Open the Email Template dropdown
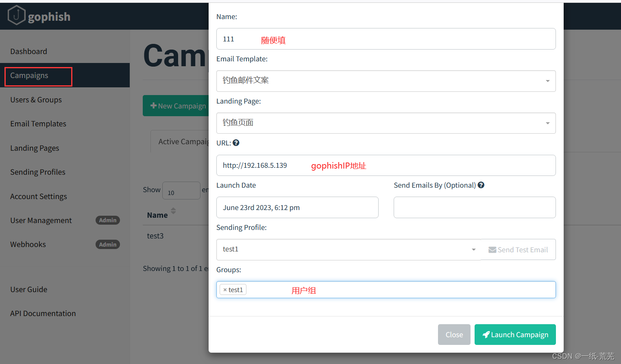This screenshot has width=621, height=364. tap(386, 81)
